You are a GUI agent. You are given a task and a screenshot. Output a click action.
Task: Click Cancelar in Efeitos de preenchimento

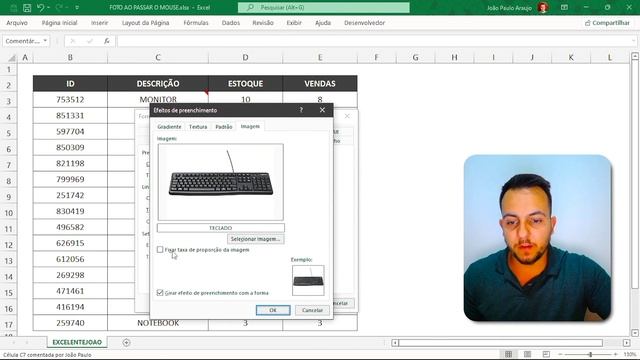coord(312,310)
